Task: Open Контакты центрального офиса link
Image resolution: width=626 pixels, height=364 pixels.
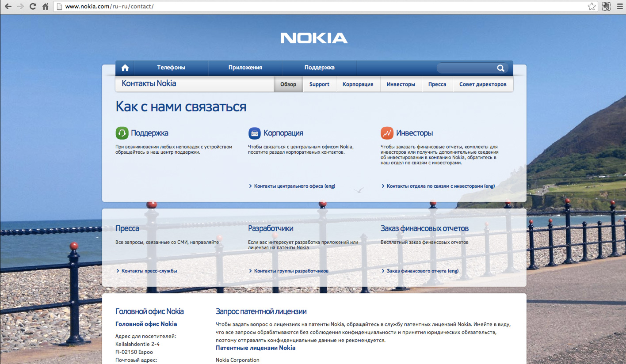Action: pos(294,186)
